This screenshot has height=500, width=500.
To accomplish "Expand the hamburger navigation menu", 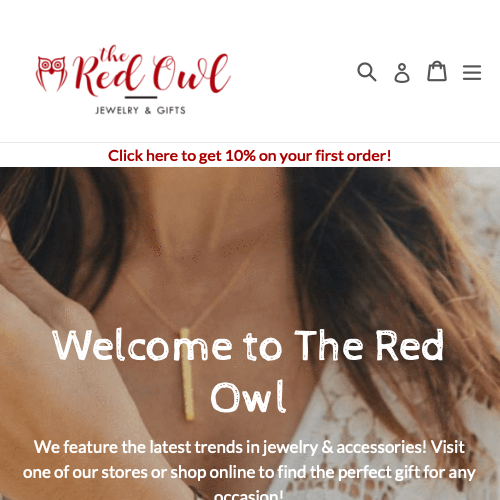I will point(472,72).
